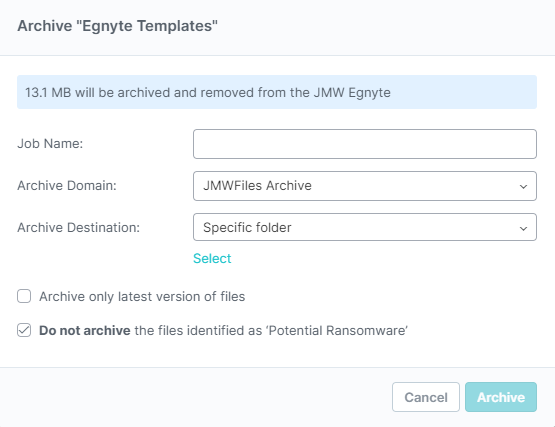Click the Job Name label
This screenshot has width=555, height=427.
50,143
